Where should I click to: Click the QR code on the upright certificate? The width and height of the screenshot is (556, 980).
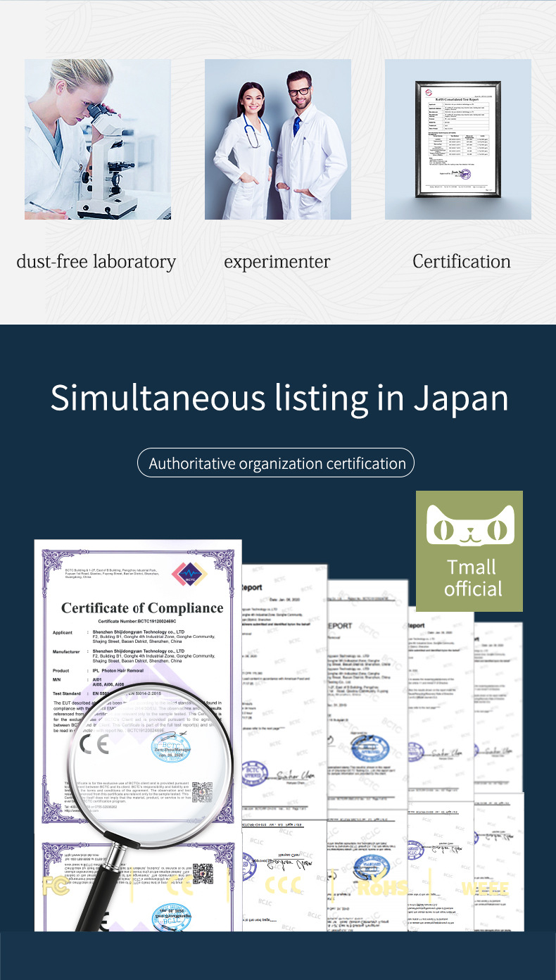(x=202, y=793)
